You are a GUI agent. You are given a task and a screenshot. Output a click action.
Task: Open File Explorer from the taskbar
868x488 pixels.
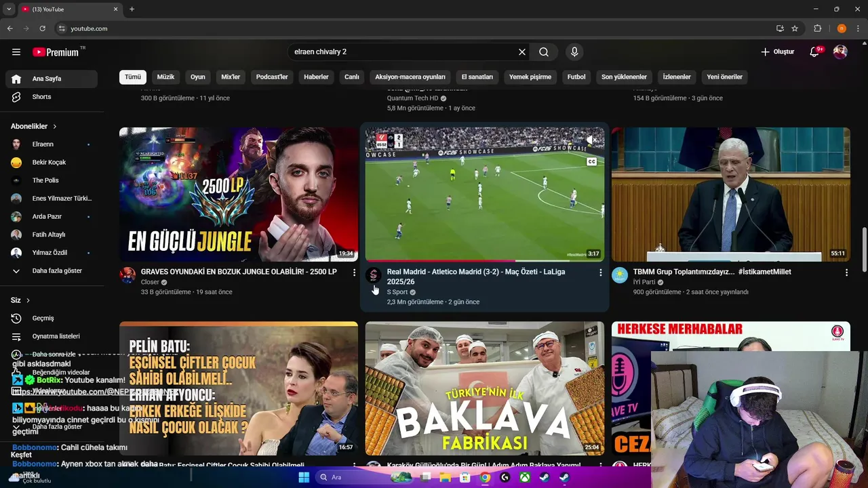445,477
